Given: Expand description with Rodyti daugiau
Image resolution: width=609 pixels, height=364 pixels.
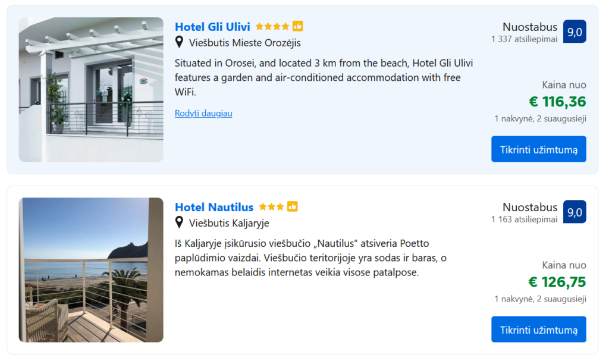Looking at the screenshot, I should (203, 113).
